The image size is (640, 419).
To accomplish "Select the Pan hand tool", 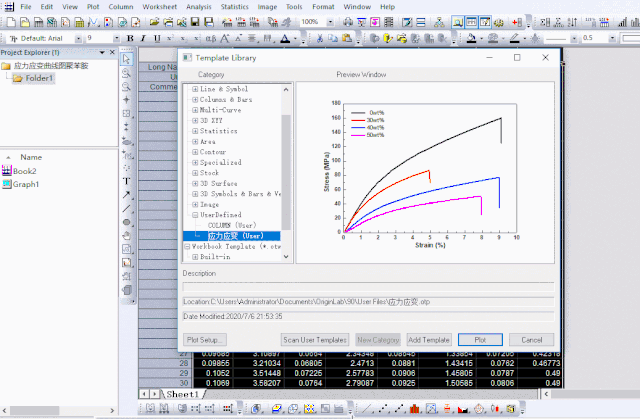I will coord(127,236).
